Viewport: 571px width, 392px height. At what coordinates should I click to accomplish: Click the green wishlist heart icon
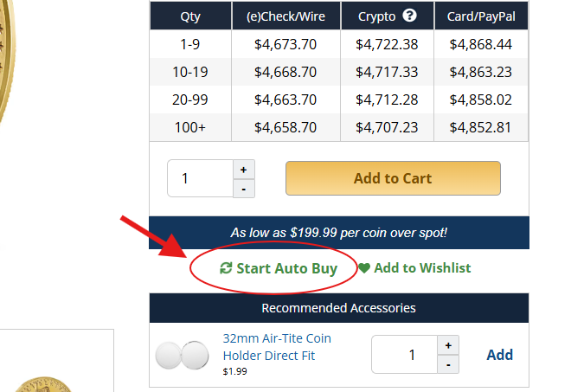(x=364, y=268)
